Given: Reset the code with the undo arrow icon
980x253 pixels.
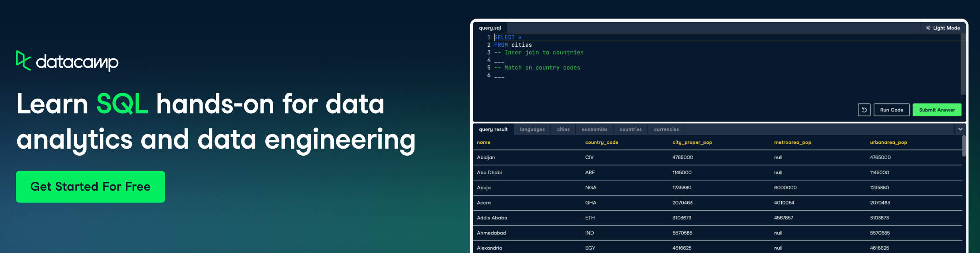Looking at the screenshot, I should (864, 110).
